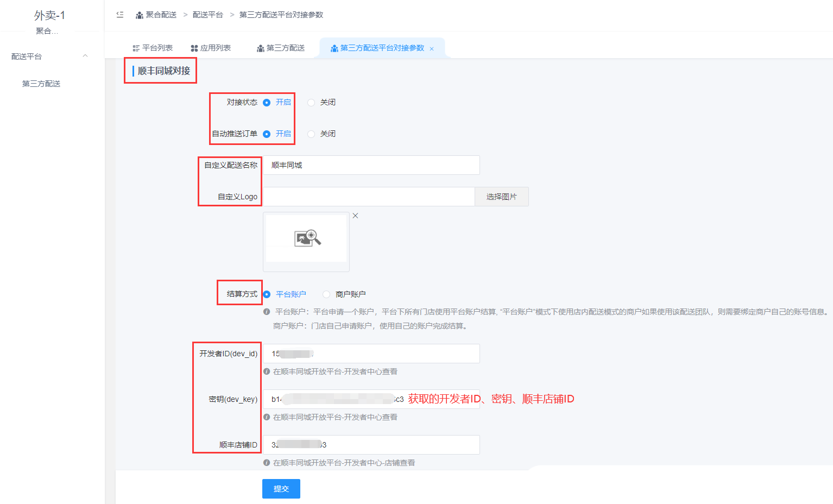Choose 商户账户 settlement method
This screenshot has width=833, height=504.
coord(326,294)
